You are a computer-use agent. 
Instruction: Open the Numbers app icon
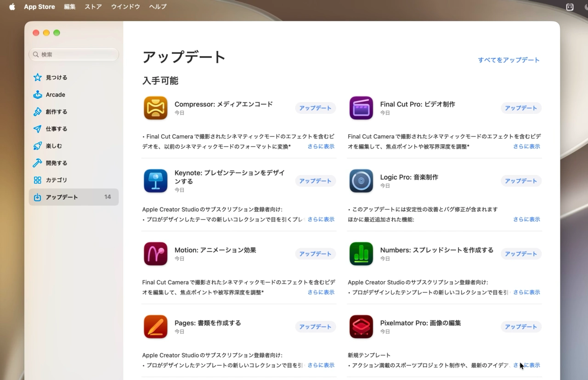(361, 254)
